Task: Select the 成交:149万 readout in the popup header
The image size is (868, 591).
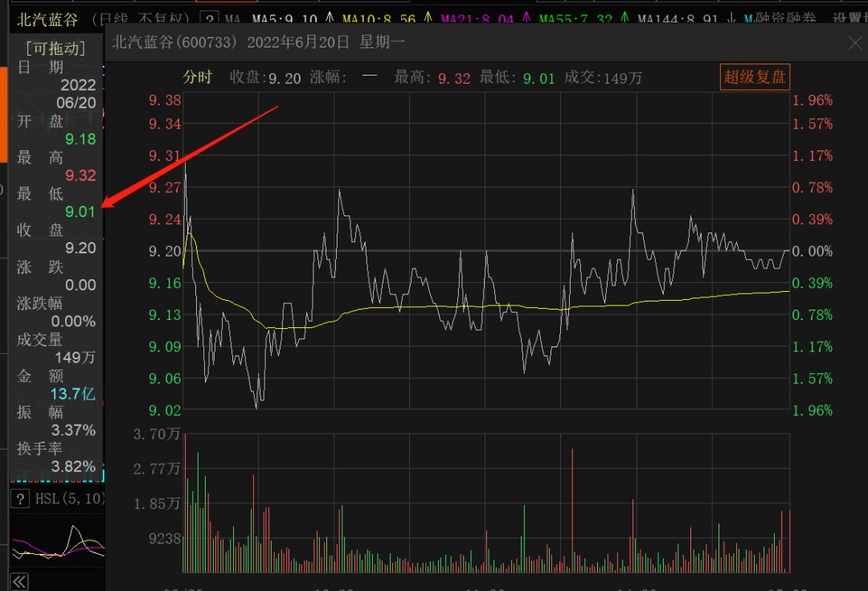Action: [604, 77]
